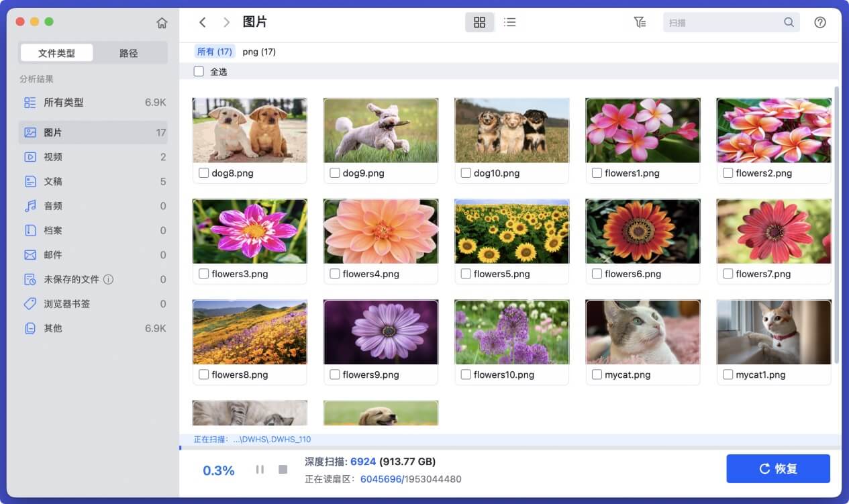The height and width of the screenshot is (504, 849).
Task: Check the checkbox on flowers10.png
Action: coord(466,374)
